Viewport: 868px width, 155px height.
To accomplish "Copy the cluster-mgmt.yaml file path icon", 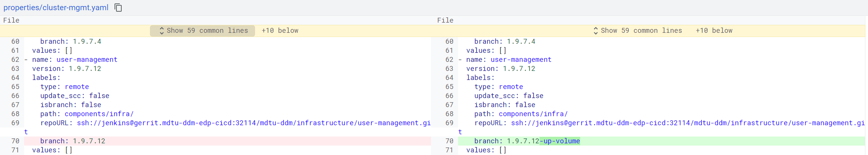I will point(118,8).
